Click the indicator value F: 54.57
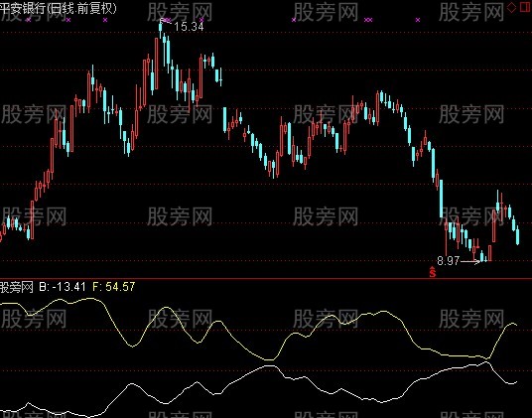Screen dimensions: 532x418 [114, 287]
